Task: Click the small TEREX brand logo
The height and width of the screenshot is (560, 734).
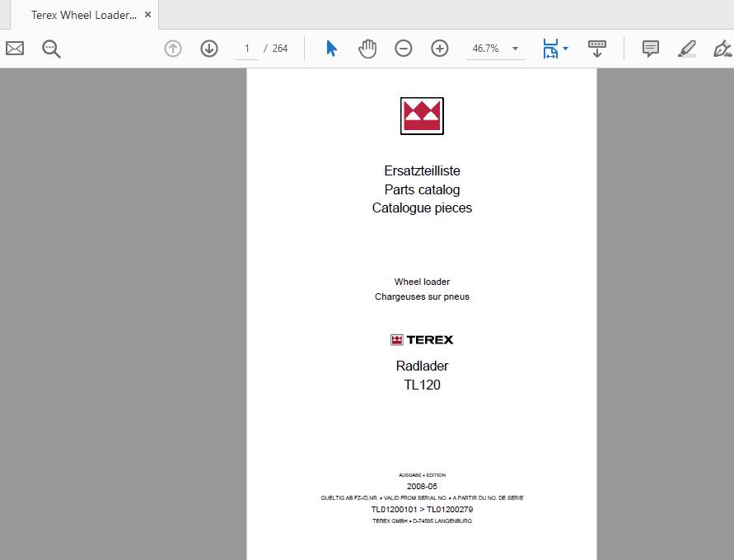Action: point(422,339)
